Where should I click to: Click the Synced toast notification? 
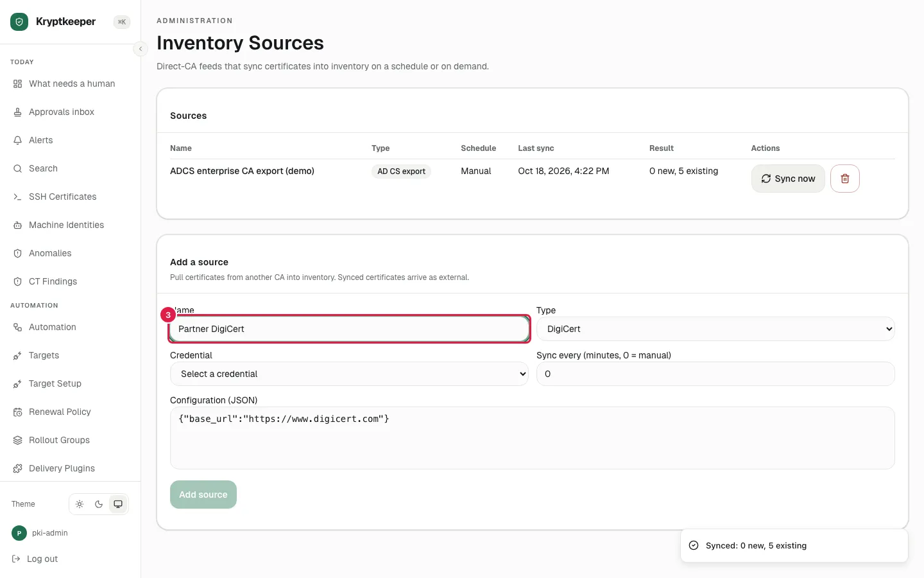(794, 546)
